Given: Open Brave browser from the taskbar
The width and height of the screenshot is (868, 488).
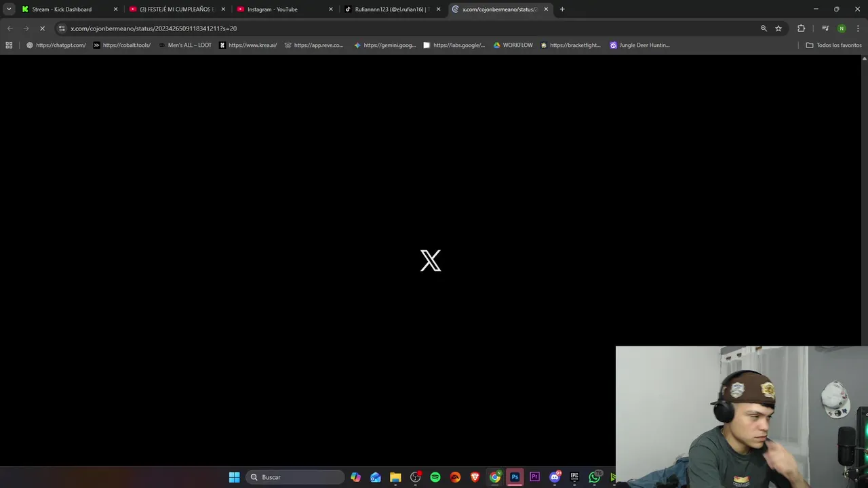Looking at the screenshot, I should pos(475,477).
